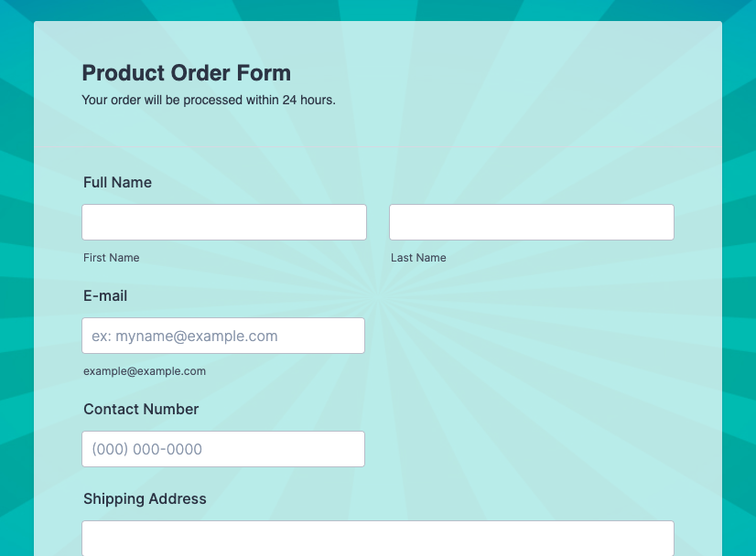Click the Shipping Address label
The height and width of the screenshot is (556, 756).
(145, 499)
